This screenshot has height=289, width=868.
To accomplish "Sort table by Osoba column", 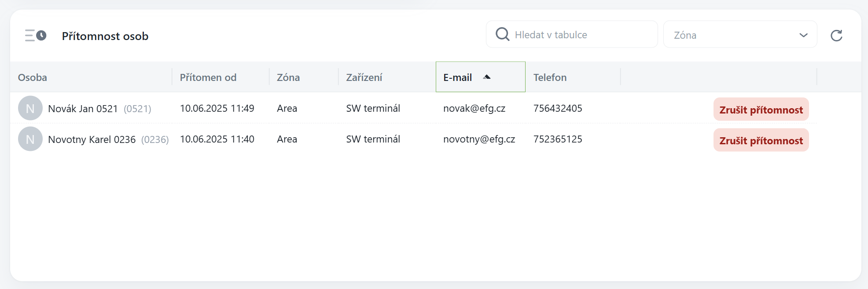I will [33, 77].
